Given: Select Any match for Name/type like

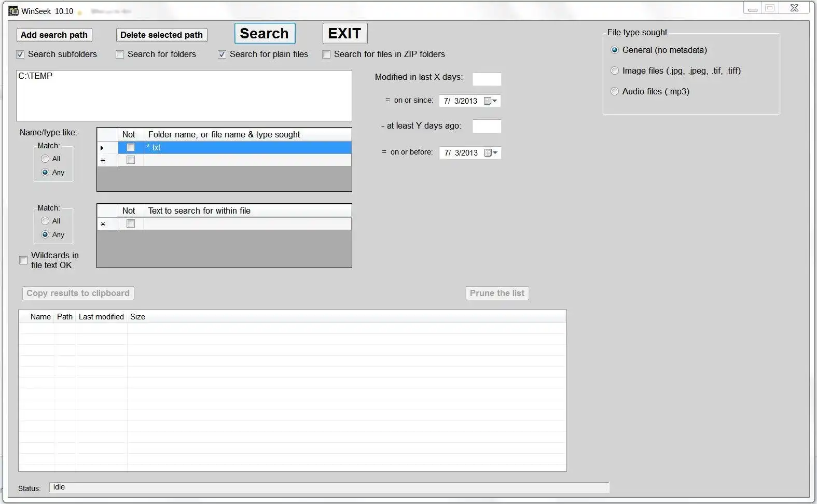Looking at the screenshot, I should click(x=45, y=173).
